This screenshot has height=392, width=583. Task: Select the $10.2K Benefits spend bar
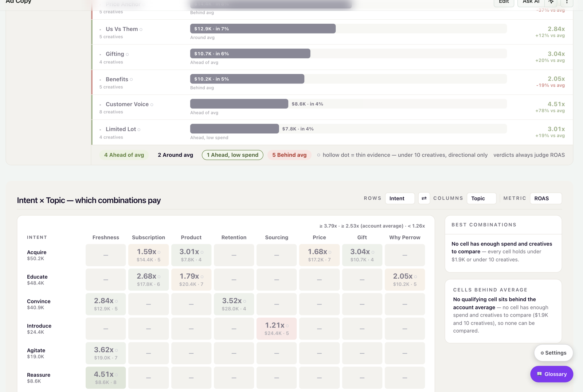click(247, 79)
